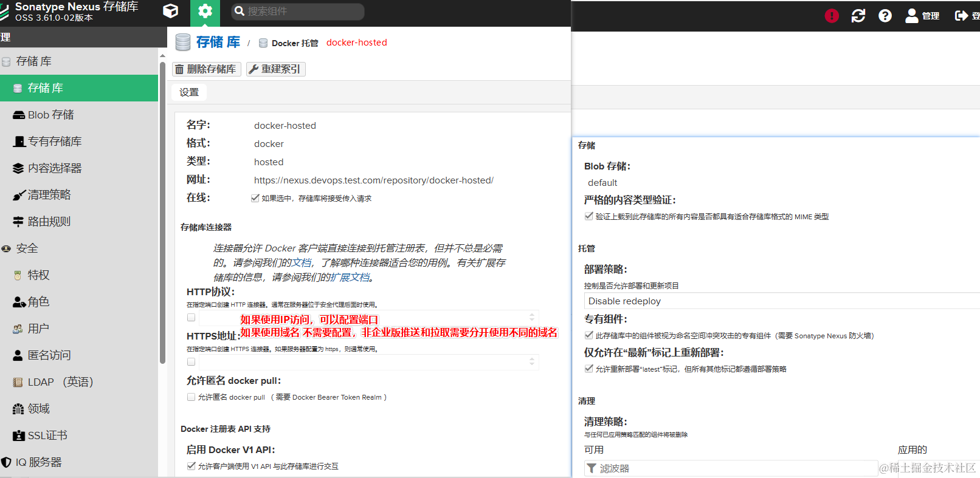Open the 部署策略 Disable redeploy dropdown

click(x=782, y=301)
